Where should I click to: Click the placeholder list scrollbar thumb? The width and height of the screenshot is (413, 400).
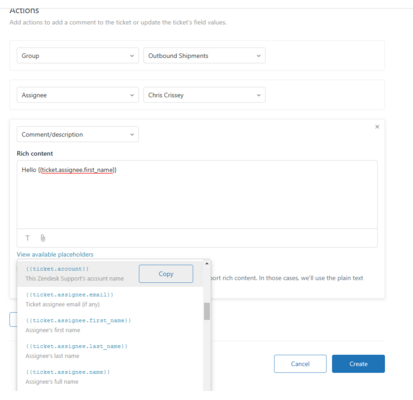tap(207, 311)
